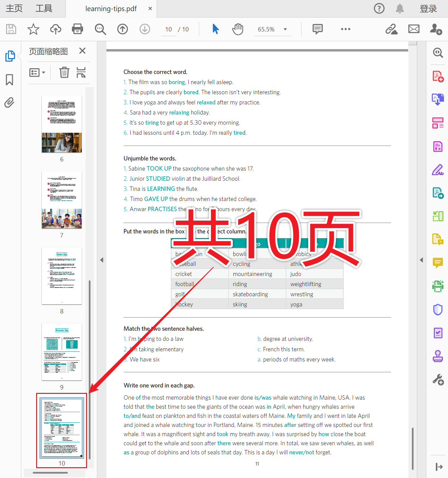Click the email share icon
Image resolution: width=448 pixels, height=478 pixels.
pos(414,29)
